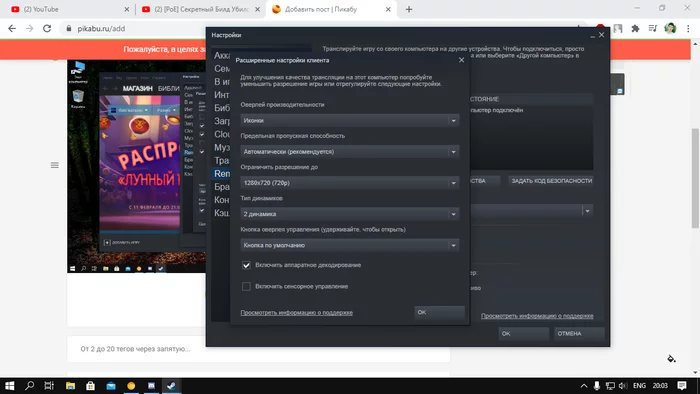Open support information link in the Настройки window
Image resolution: width=700 pixels, height=394 pixels.
[537, 316]
